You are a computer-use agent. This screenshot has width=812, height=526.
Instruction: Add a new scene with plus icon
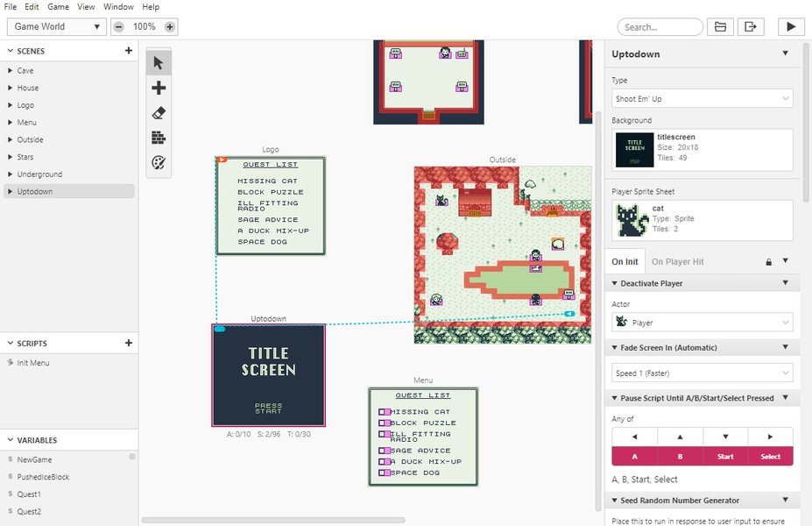click(x=129, y=51)
